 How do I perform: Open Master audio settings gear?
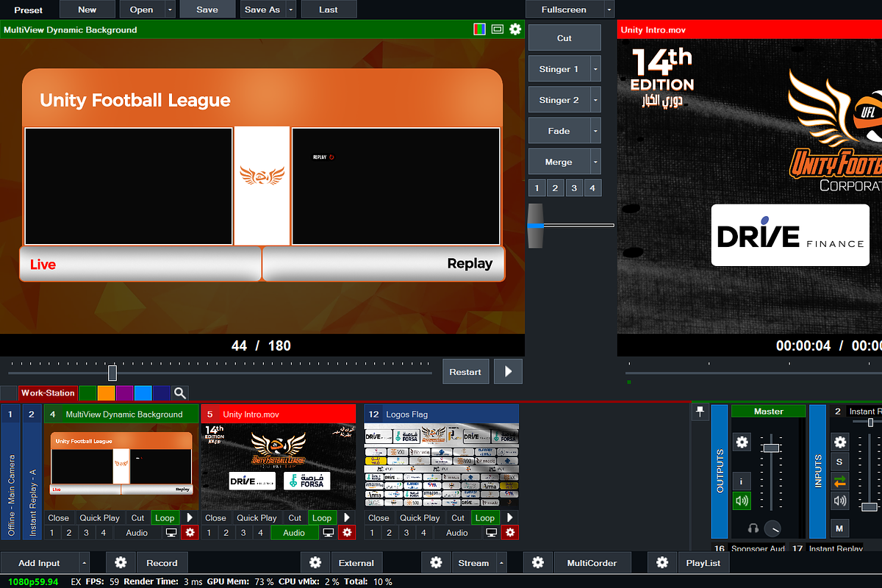point(742,442)
